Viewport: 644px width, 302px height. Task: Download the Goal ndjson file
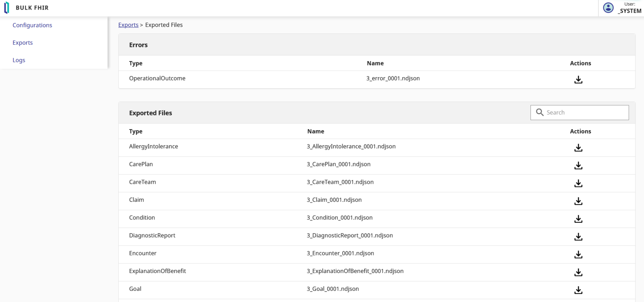578,290
